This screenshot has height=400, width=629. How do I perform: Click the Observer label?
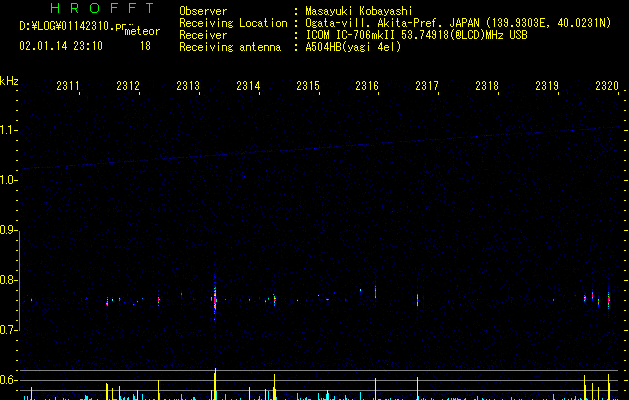[x=203, y=11]
